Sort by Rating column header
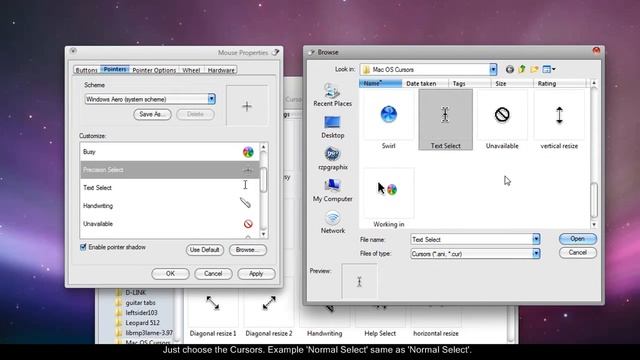Image resolution: width=640 pixels, height=360 pixels. click(x=560, y=83)
